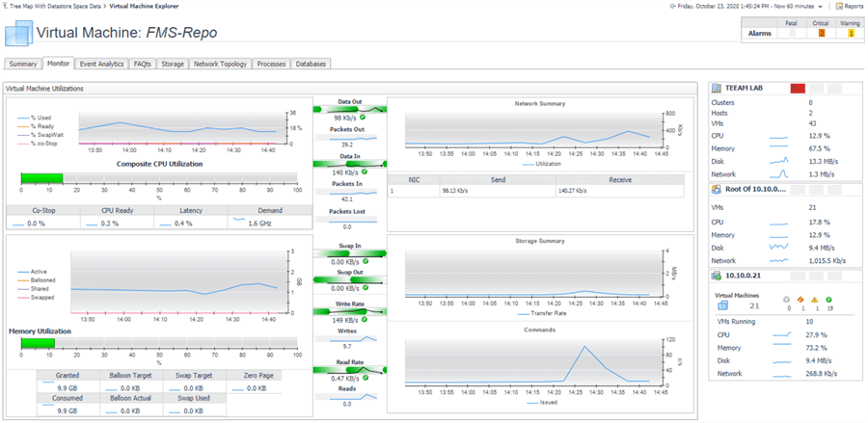Click the % co-Stop legend entry
The image size is (868, 423).
[37, 144]
